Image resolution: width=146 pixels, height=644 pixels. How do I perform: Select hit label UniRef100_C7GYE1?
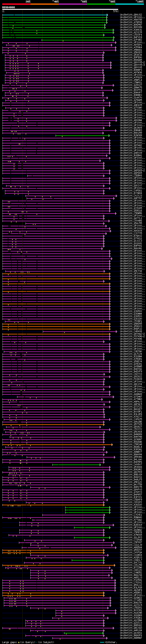131,515
